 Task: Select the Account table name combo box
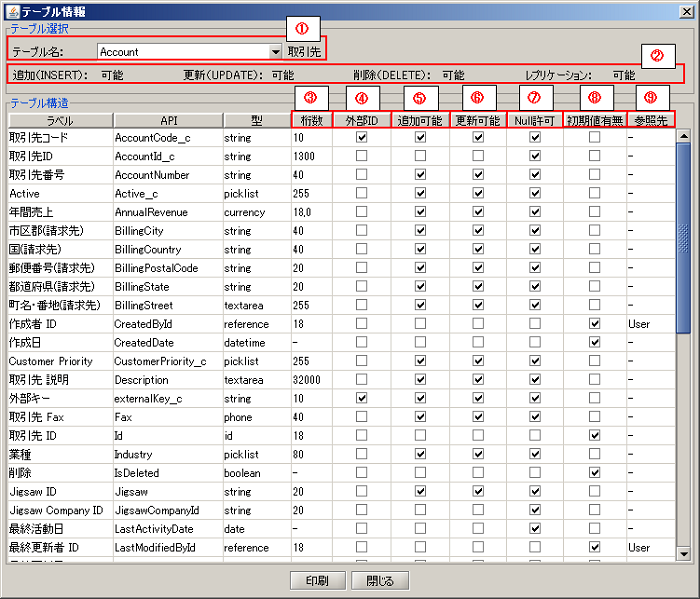tap(189, 52)
